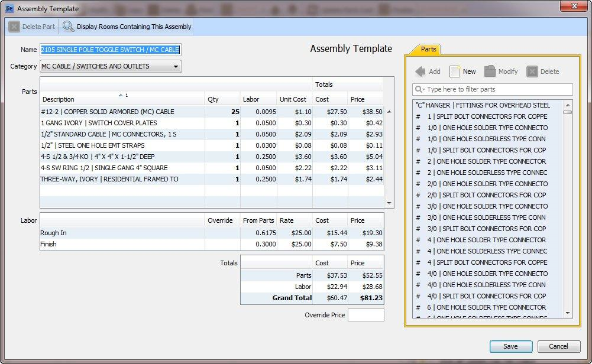Cancel the Assembly Template dialog
The image size is (592, 364).
(558, 346)
